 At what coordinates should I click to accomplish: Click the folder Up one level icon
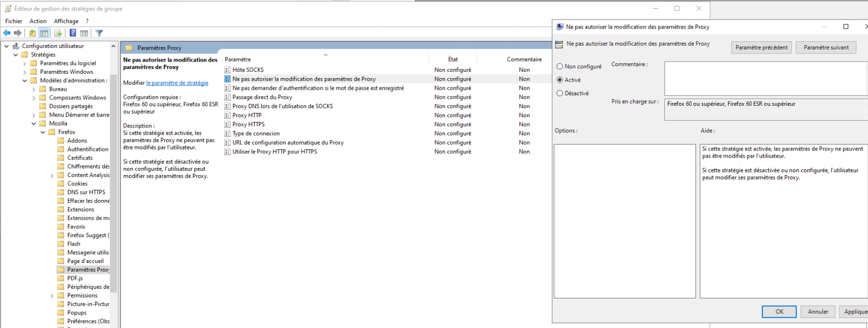click(x=32, y=33)
